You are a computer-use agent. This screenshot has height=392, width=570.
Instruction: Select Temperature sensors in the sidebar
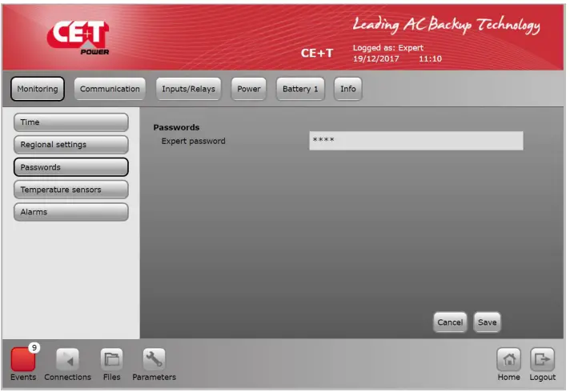(x=71, y=190)
